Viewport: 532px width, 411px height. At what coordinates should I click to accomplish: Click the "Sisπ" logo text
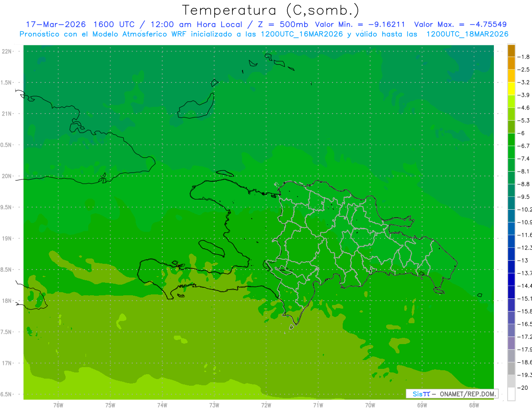pyautogui.click(x=421, y=394)
